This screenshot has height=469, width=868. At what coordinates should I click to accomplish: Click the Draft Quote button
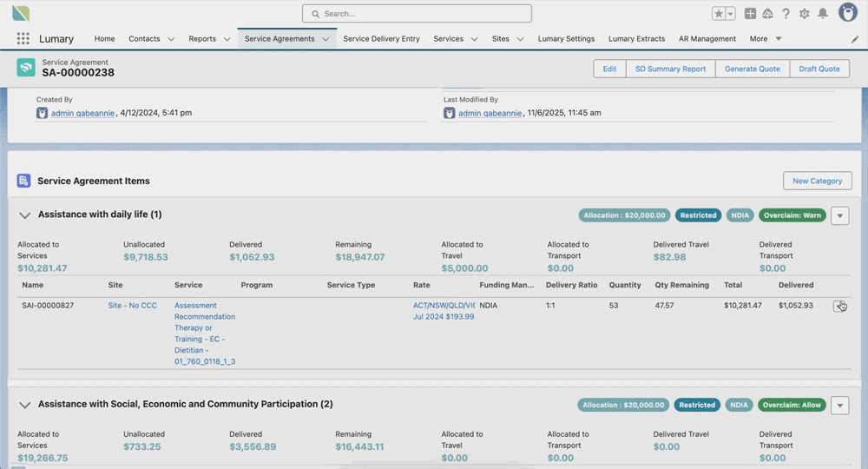click(819, 69)
